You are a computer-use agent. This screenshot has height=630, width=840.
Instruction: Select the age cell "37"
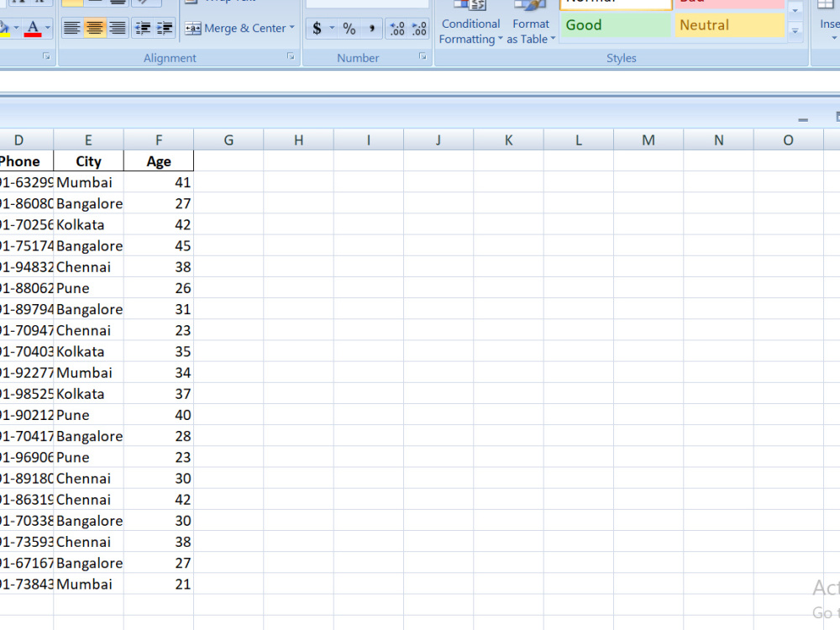(x=159, y=394)
